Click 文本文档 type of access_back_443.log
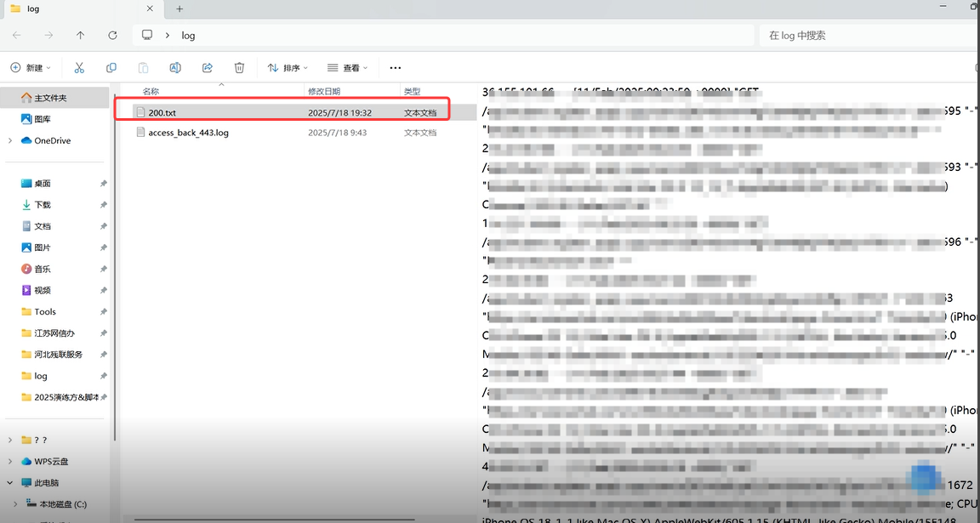 coord(420,133)
